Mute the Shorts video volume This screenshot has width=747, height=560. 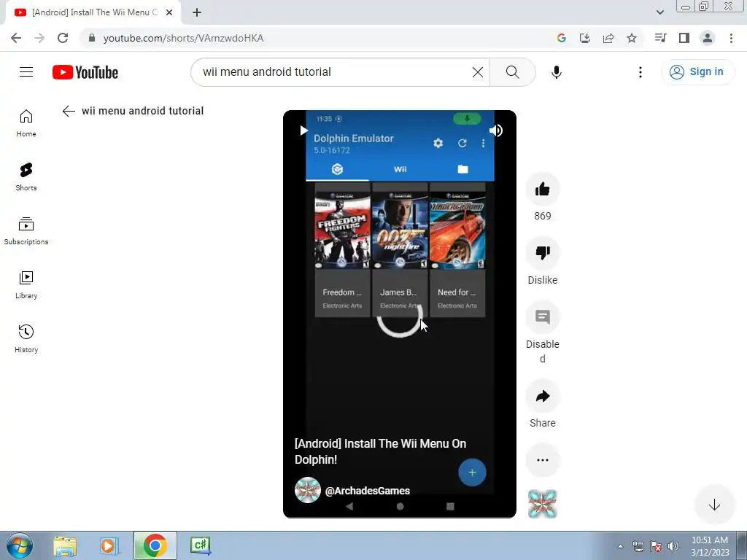tap(496, 131)
